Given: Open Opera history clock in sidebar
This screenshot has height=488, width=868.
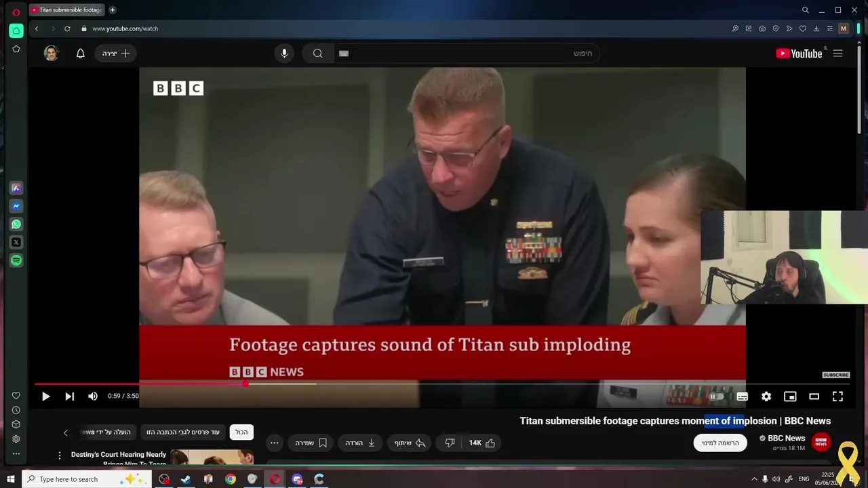Looking at the screenshot, I should point(16,410).
